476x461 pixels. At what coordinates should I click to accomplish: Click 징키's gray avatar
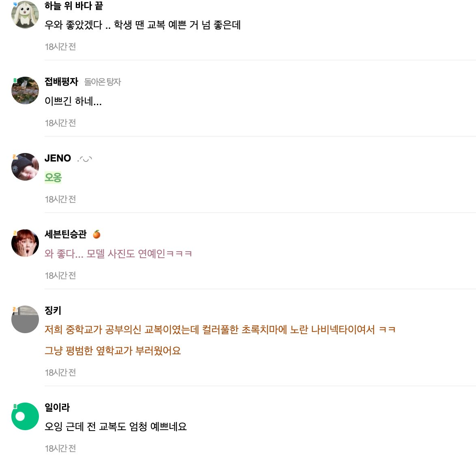click(x=25, y=319)
